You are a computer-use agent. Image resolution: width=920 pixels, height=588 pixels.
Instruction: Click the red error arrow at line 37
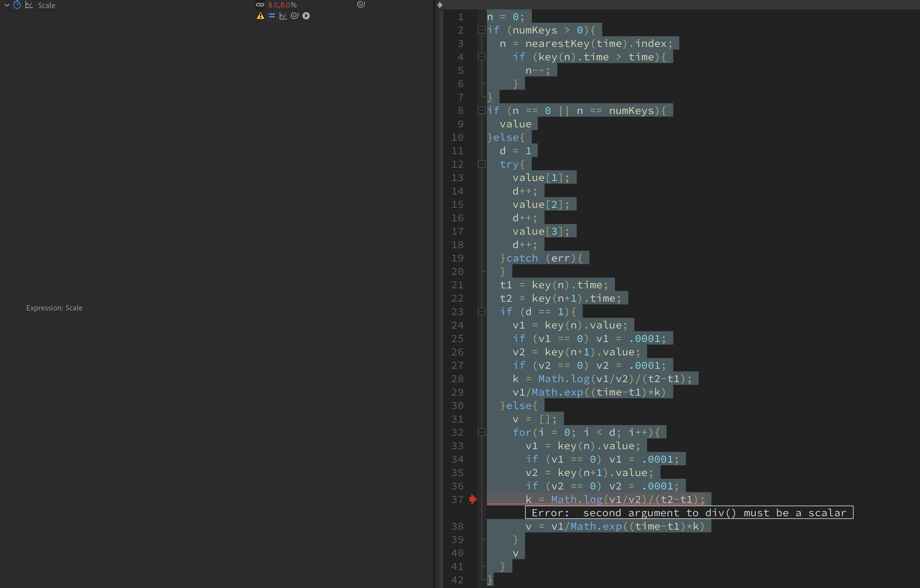pos(473,499)
